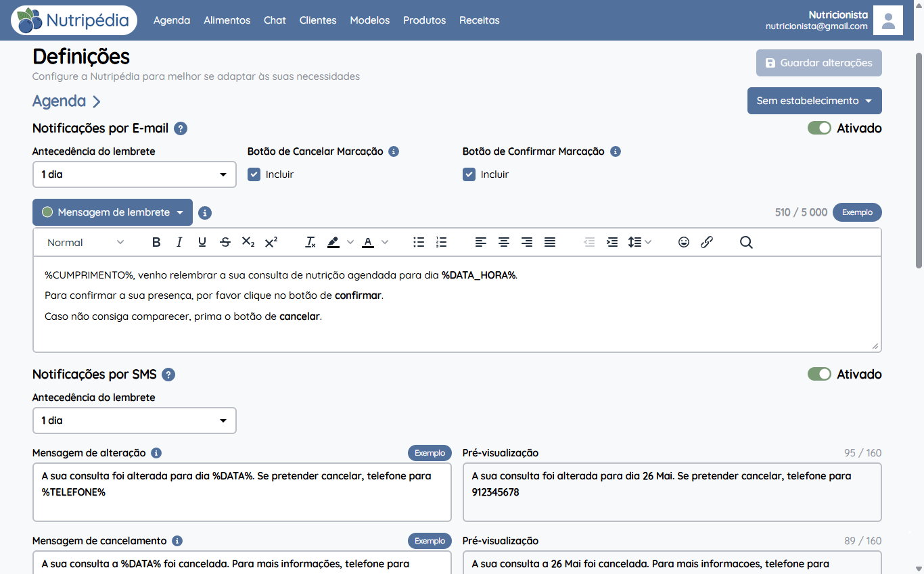Viewport: 924px width, 574px height.
Task: Expand the Agenda section chevron
Action: (97, 101)
